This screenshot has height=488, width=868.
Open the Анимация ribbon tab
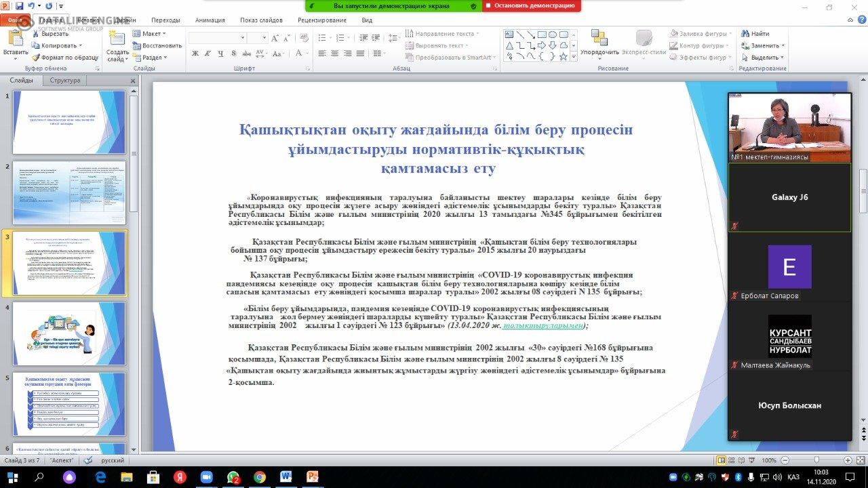click(210, 20)
